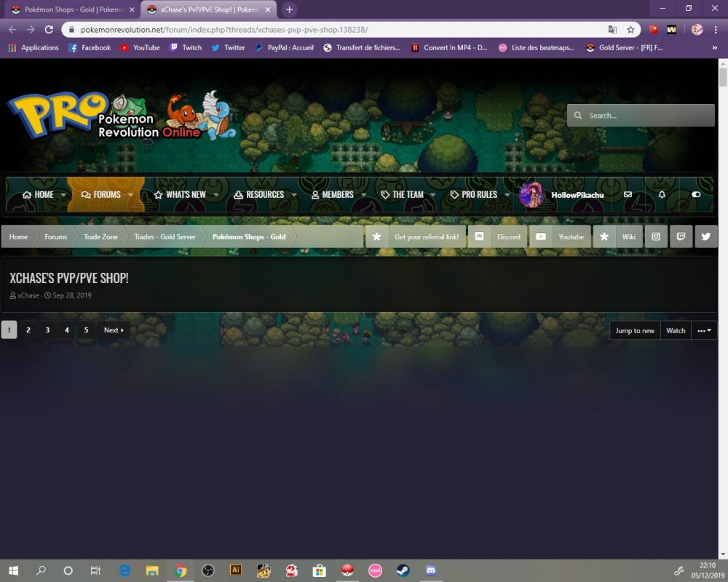Open the Pokeball app on taskbar
Screen dimensions: 728x582
[347, 570]
